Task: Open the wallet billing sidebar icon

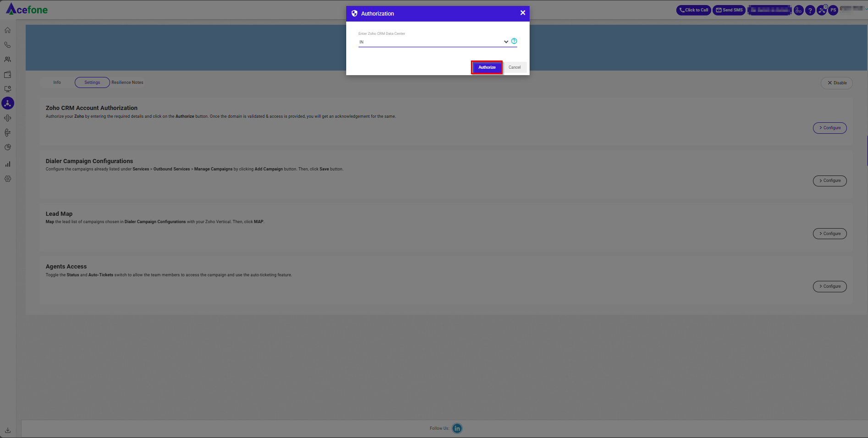Action: click(x=7, y=74)
